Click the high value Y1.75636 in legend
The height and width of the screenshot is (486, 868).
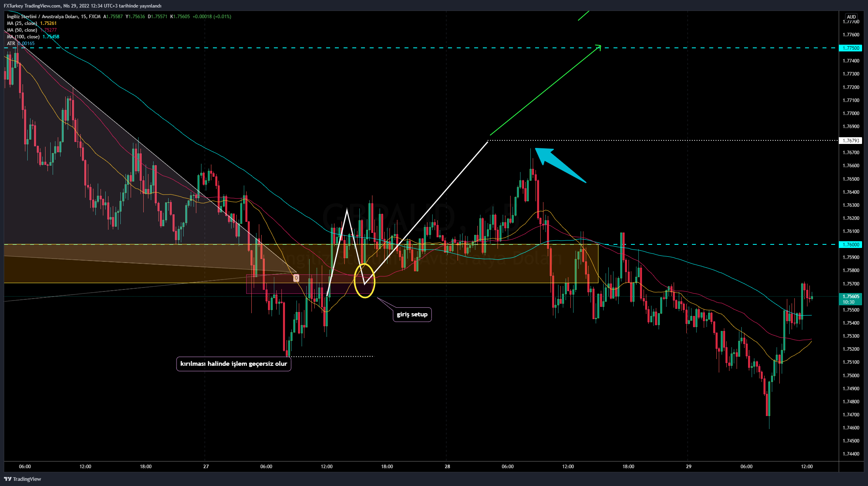tap(135, 17)
